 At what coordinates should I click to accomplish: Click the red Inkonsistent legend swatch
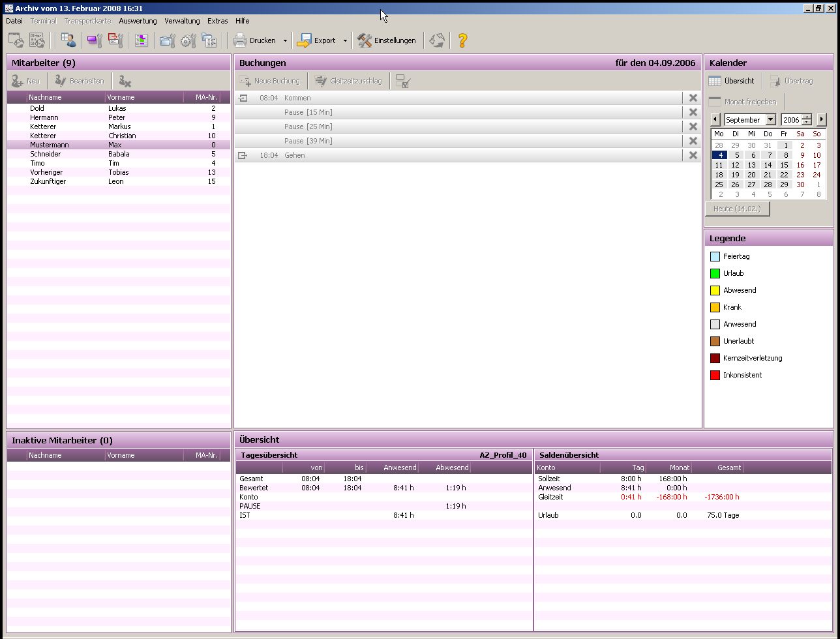click(x=715, y=375)
